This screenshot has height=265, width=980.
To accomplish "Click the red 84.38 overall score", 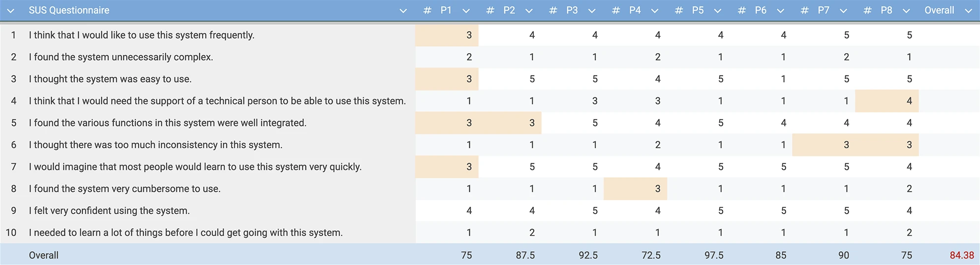I will click(x=962, y=255).
